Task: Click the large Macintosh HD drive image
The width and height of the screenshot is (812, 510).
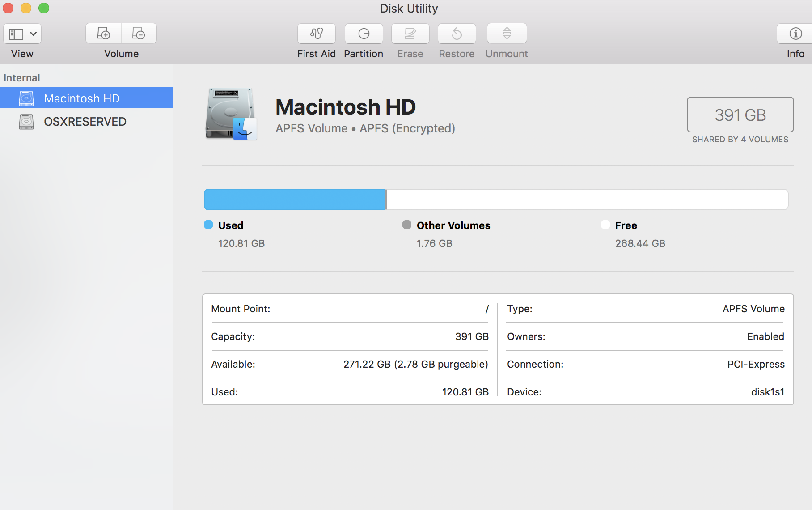Action: click(231, 114)
